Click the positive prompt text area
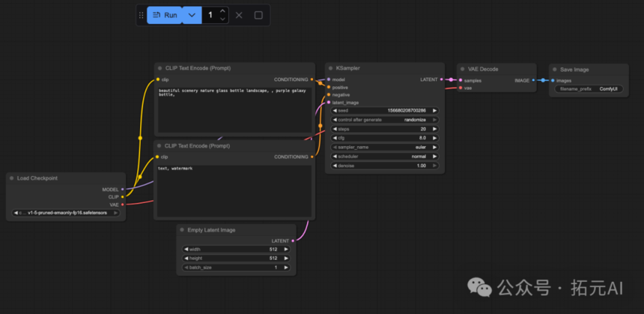 (234, 109)
